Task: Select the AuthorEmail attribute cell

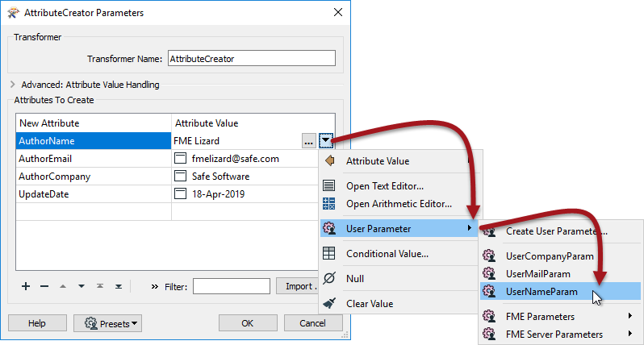Action: tap(94, 158)
